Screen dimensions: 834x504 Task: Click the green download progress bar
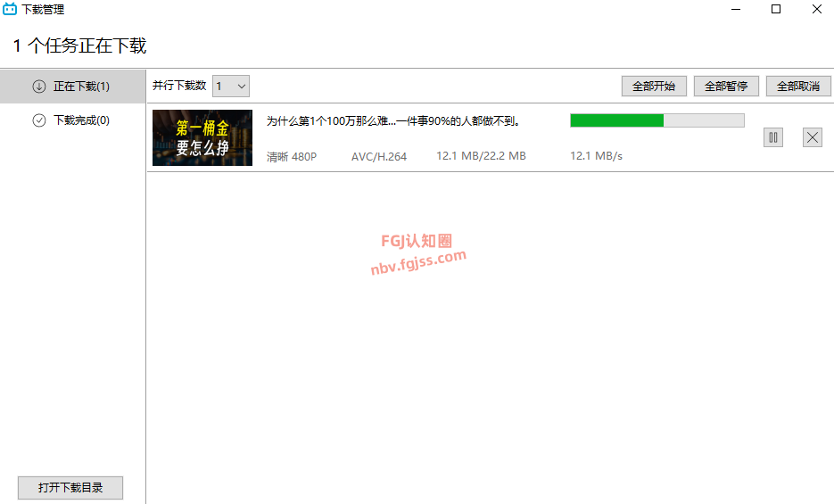point(656,120)
